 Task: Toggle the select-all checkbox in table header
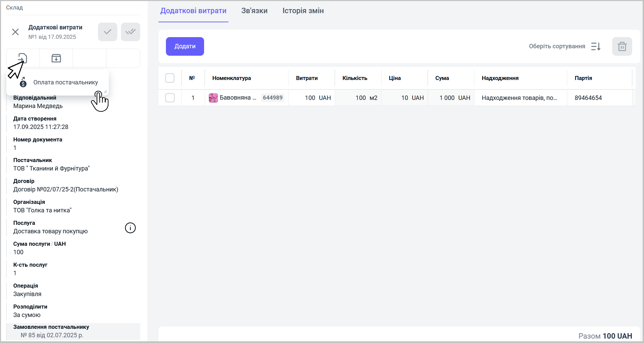170,78
